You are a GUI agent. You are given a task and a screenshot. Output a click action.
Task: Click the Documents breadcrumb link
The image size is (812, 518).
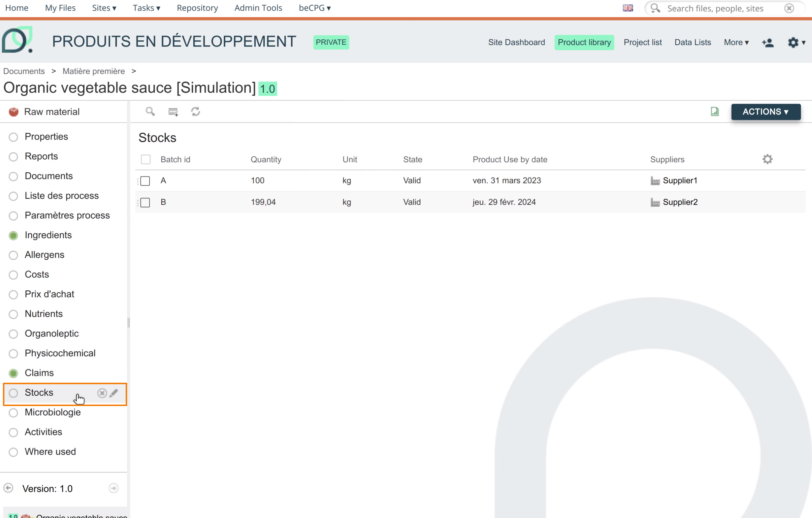[24, 71]
